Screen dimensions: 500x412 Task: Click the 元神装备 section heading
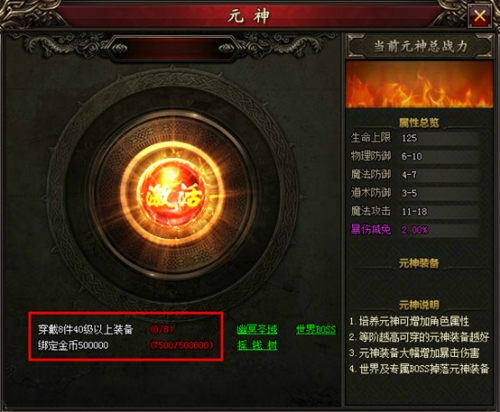click(x=419, y=263)
